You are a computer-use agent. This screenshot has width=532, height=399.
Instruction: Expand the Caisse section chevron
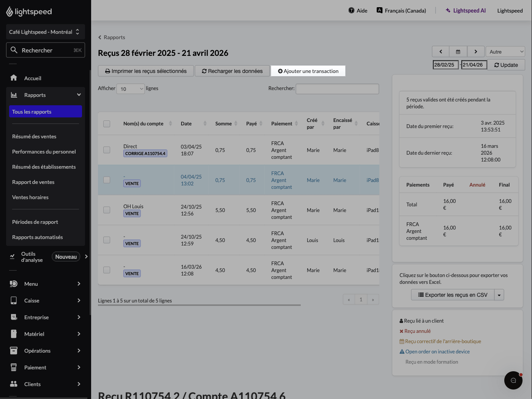tap(79, 301)
